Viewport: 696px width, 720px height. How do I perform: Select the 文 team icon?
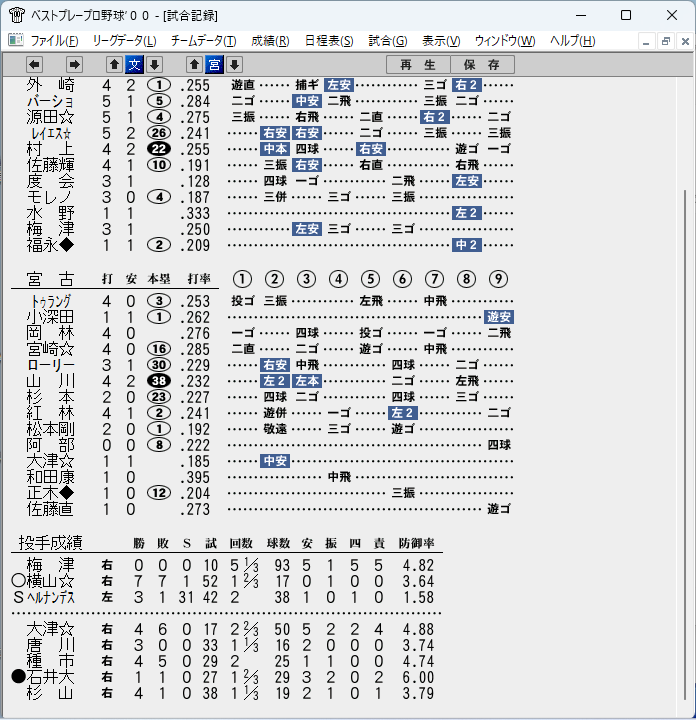coord(134,65)
